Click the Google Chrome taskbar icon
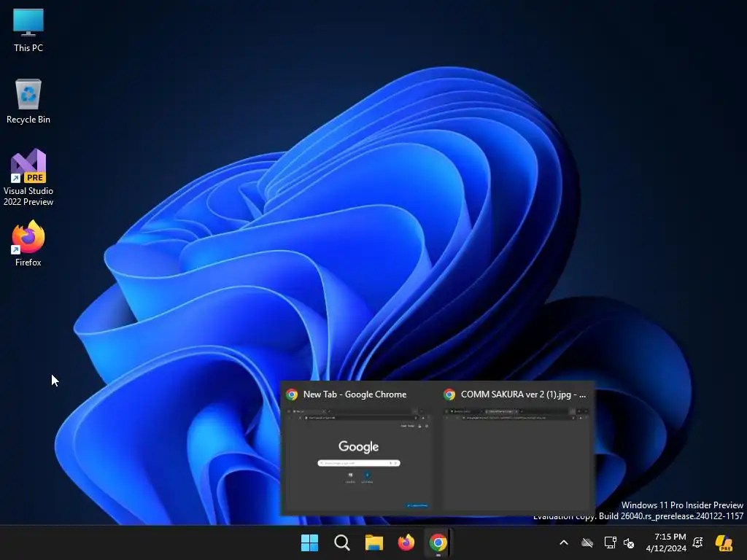Screen dimensions: 747x560 point(438,542)
